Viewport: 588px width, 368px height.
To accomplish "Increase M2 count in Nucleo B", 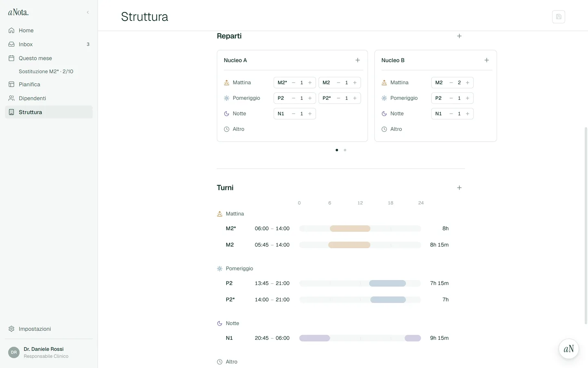I will (x=468, y=83).
